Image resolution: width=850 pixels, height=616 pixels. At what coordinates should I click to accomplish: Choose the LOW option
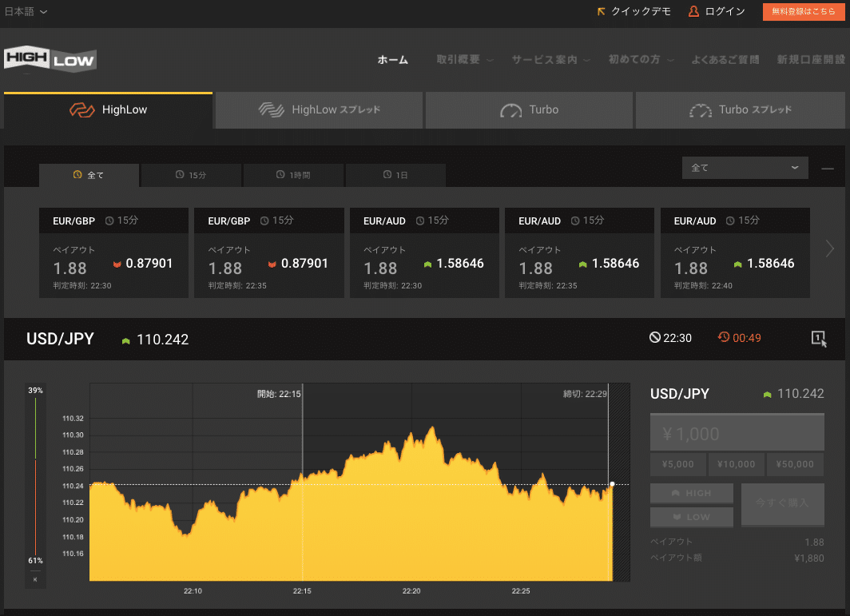coord(692,517)
